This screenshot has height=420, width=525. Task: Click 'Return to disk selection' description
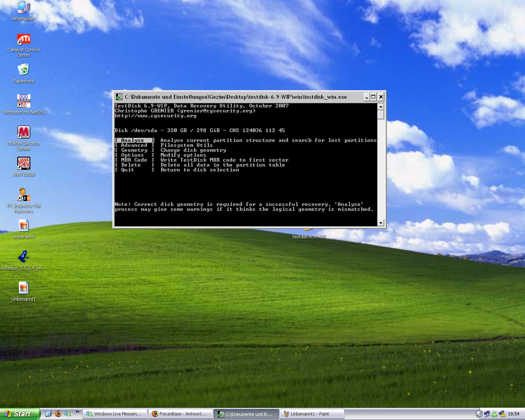click(200, 170)
